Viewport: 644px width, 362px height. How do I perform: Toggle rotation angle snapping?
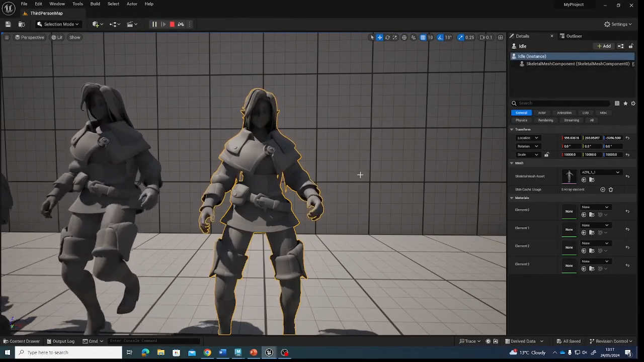(440, 37)
